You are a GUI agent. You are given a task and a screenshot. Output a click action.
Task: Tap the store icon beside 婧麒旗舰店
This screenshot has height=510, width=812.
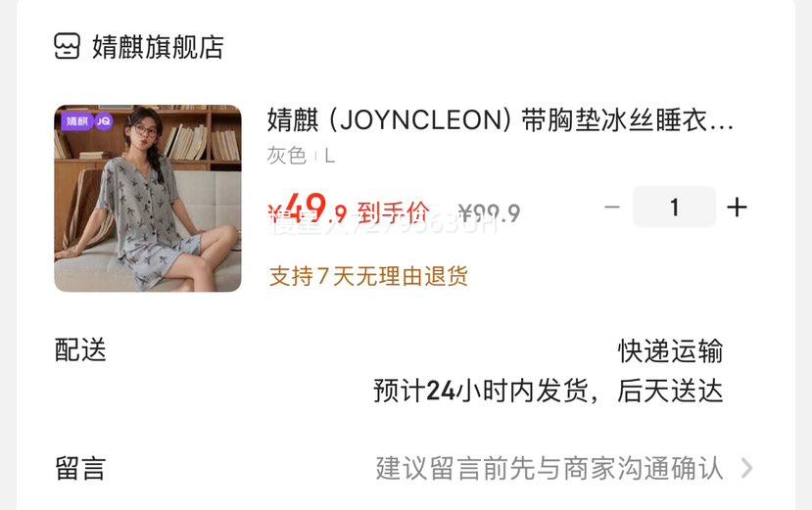67,47
